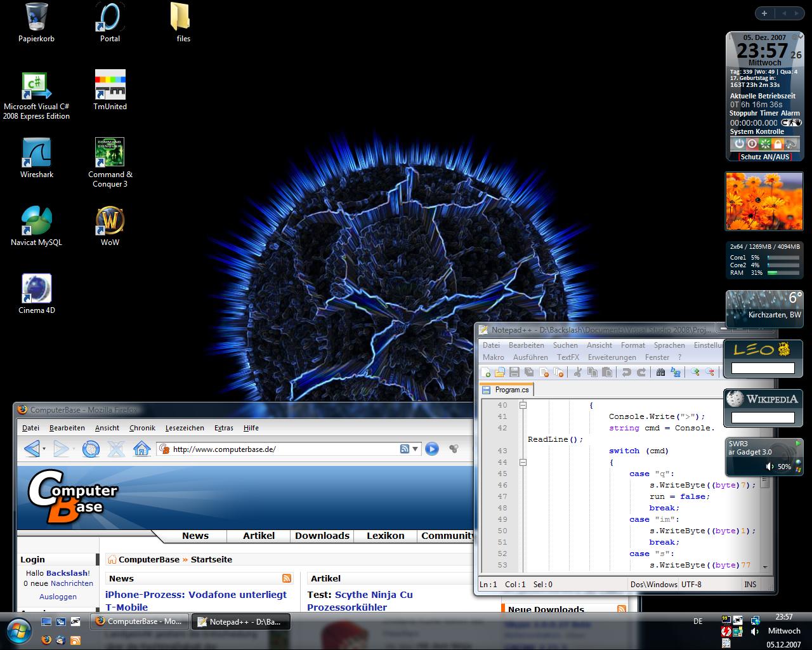This screenshot has width=812, height=650.
Task: Save the file using Notepad++ floppy icon
Action: pos(514,372)
